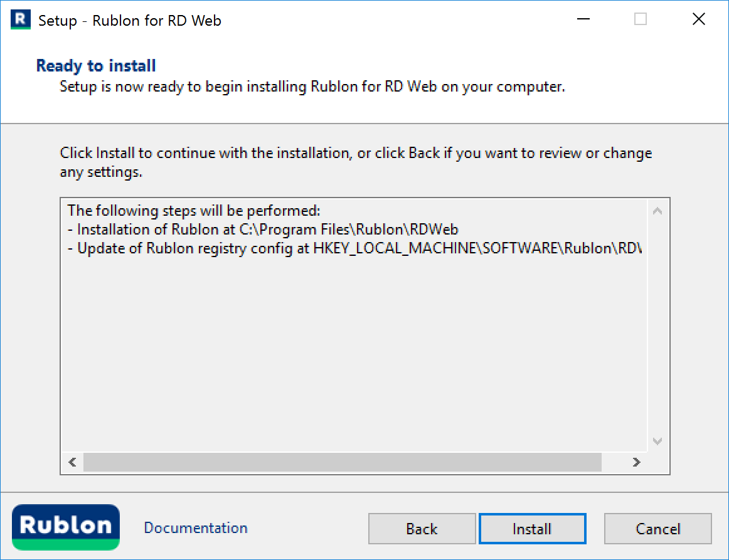Start installation with the Install button
This screenshot has width=729, height=560.
pos(532,529)
